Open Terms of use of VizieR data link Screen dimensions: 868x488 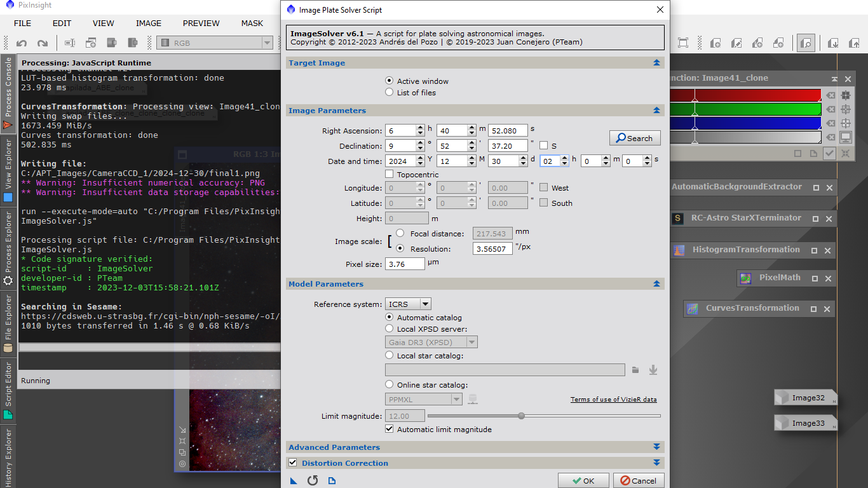614,399
